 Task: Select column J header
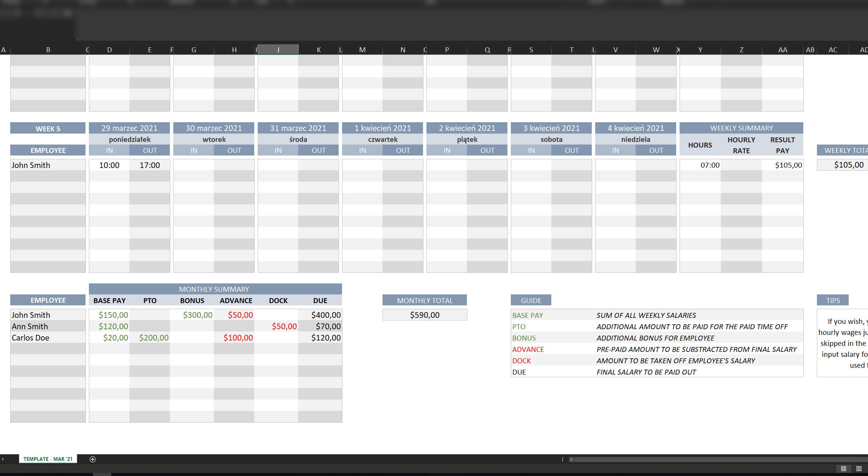pyautogui.click(x=278, y=49)
